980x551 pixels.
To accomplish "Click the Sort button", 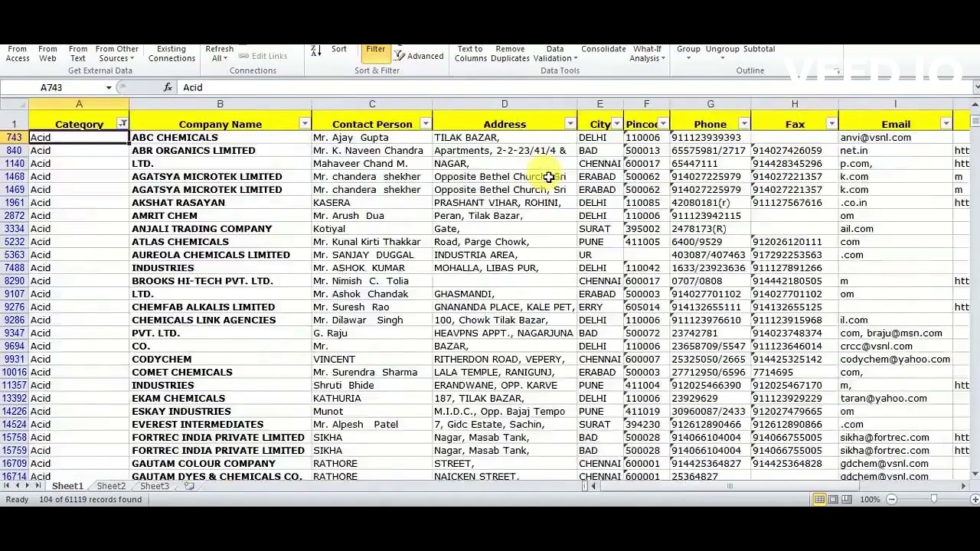I will [x=339, y=50].
